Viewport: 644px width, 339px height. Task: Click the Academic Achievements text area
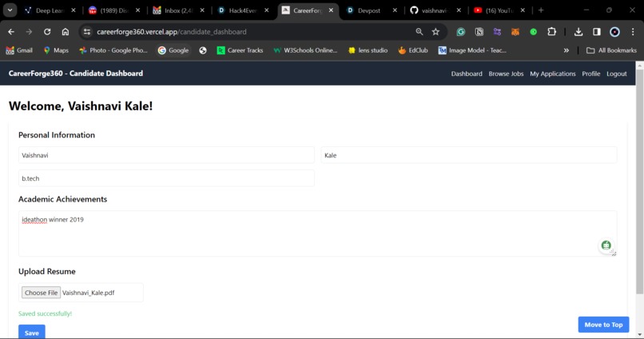click(x=317, y=233)
